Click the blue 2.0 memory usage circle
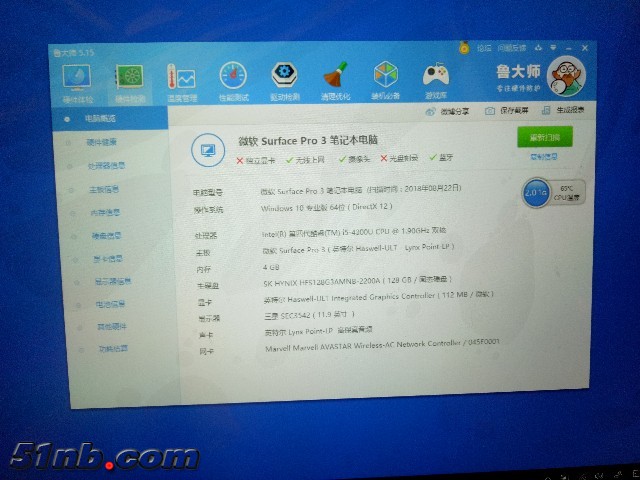Screen dimensions: 640x480 click(x=536, y=193)
